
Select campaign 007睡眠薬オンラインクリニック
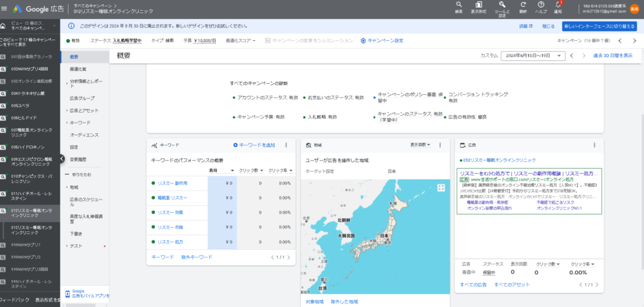pos(31,132)
